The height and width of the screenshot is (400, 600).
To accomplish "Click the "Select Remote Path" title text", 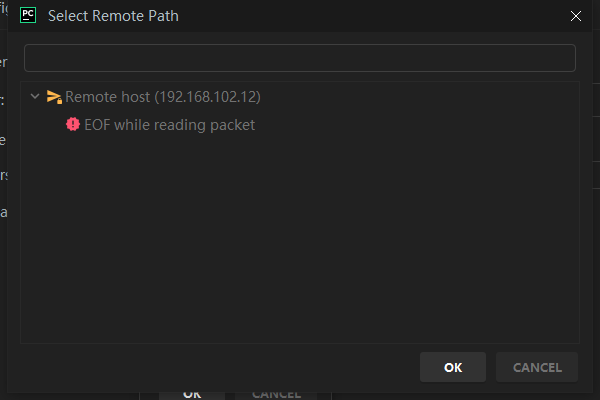I will point(114,16).
